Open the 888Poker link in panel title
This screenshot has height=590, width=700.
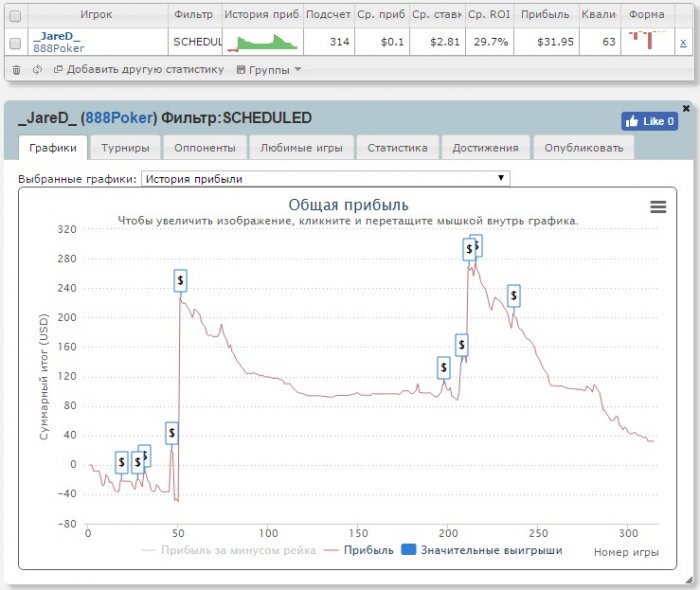pyautogui.click(x=119, y=118)
